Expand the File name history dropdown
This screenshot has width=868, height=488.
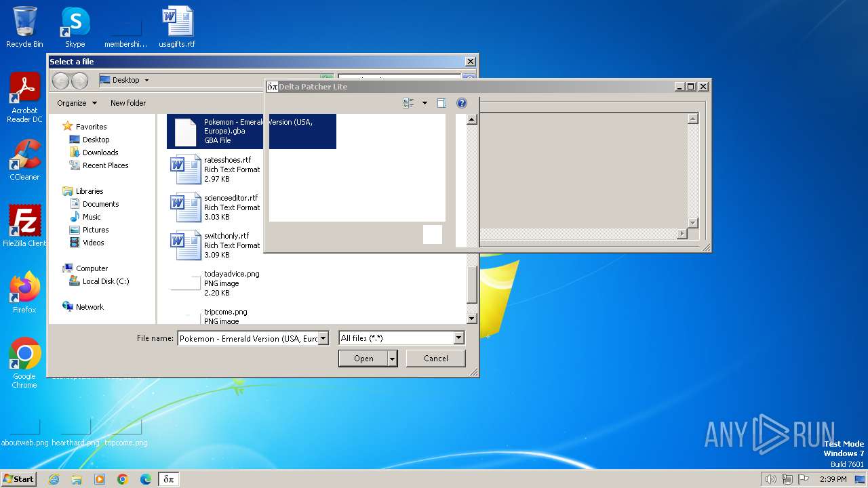click(323, 338)
